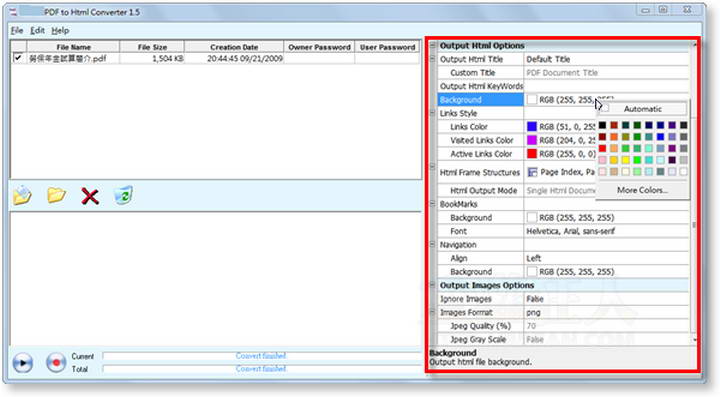Click the Links Color blue swatch
The image size is (720, 397).
tap(532, 127)
